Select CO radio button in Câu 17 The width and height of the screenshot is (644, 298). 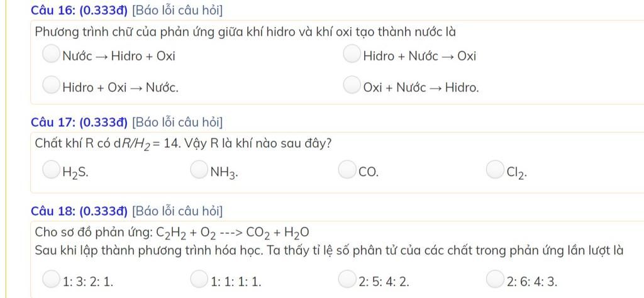pyautogui.click(x=347, y=170)
